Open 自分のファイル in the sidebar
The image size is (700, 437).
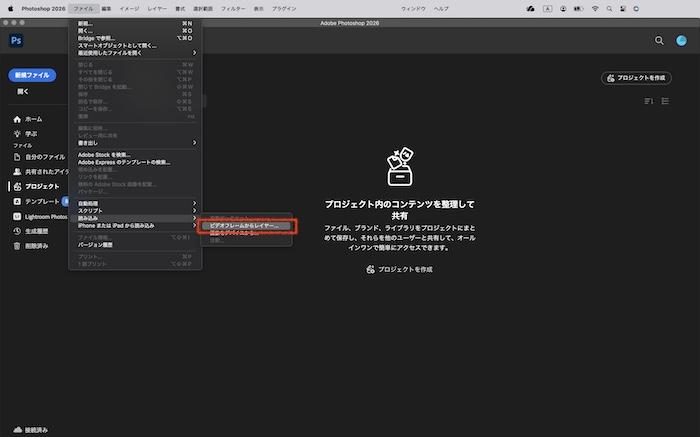point(39,157)
